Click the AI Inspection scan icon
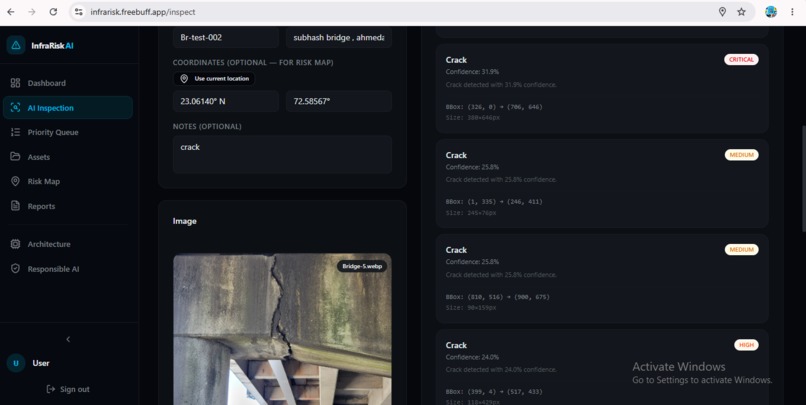 click(x=15, y=107)
